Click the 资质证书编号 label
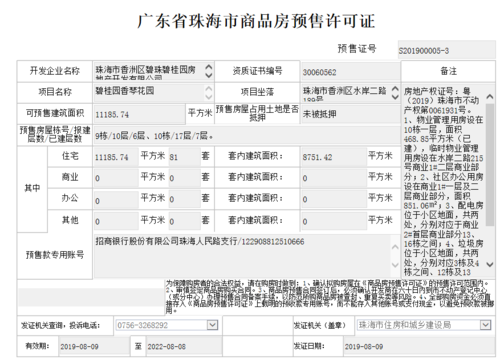The width and height of the screenshot is (500, 364). (x=257, y=71)
